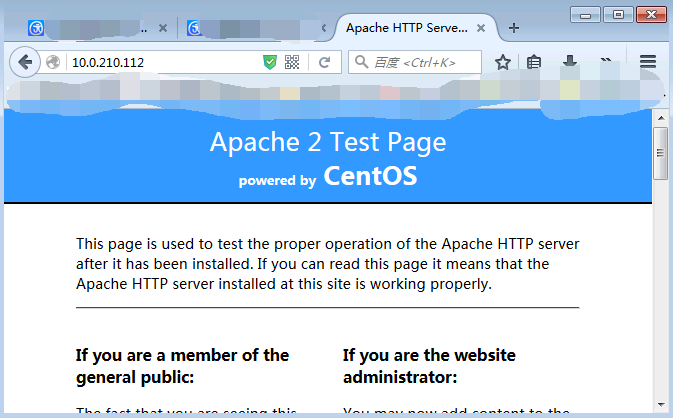Go back with the back arrow button
673x418 pixels.
(x=25, y=62)
